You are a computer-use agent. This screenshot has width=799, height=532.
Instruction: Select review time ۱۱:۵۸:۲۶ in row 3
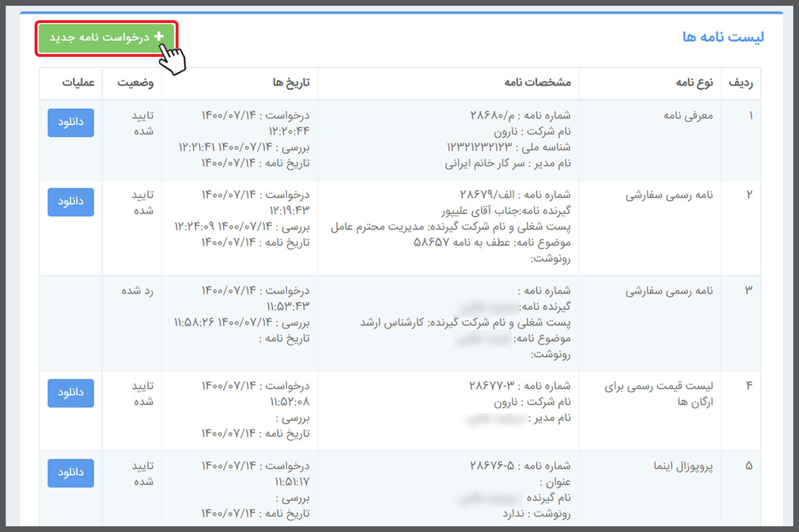[194, 323]
